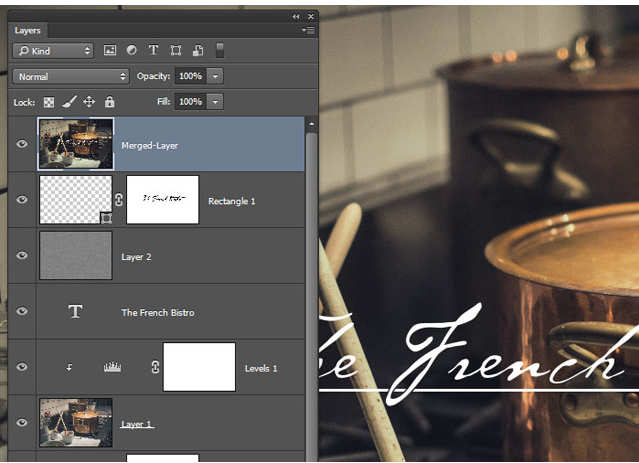Image resolution: width=639 pixels, height=463 pixels.
Task: Click The French Bistro layer name
Action: pos(158,313)
